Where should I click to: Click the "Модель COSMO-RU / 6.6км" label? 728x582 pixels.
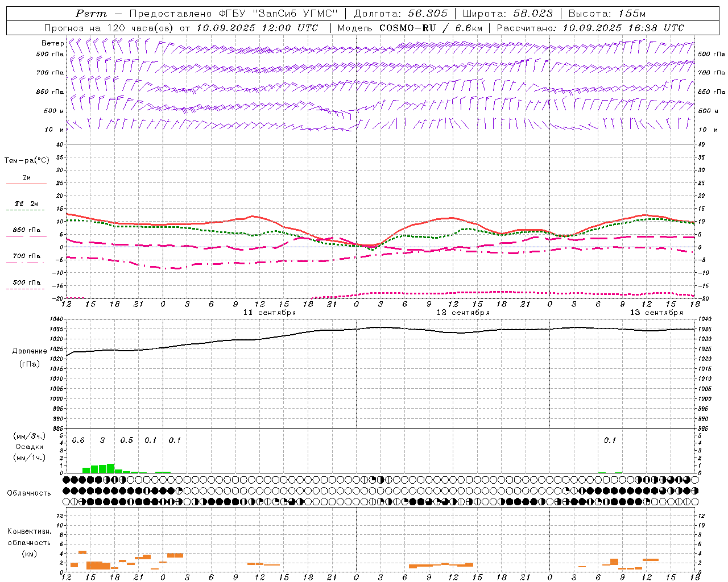(x=409, y=28)
